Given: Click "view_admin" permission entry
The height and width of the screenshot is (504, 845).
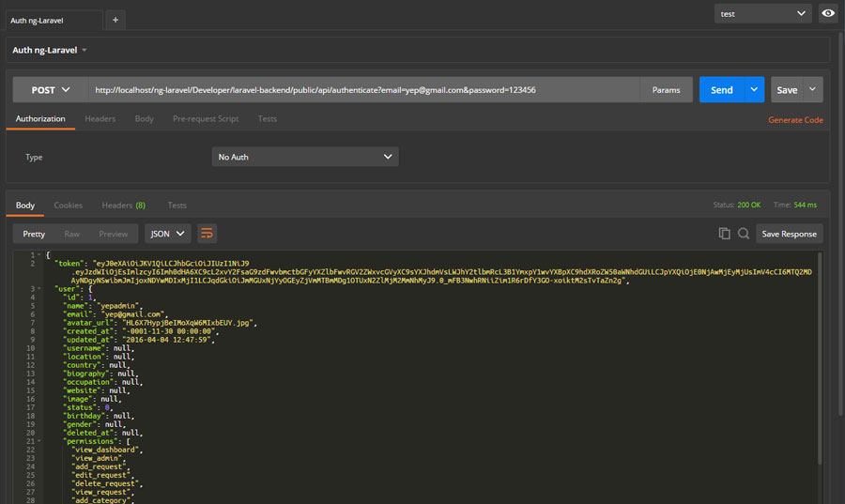Looking at the screenshot, I should tap(98, 458).
